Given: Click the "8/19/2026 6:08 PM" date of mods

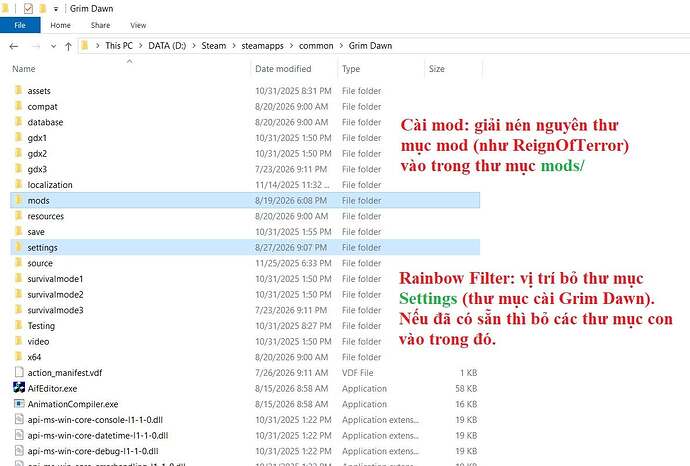Looking at the screenshot, I should tap(291, 200).
